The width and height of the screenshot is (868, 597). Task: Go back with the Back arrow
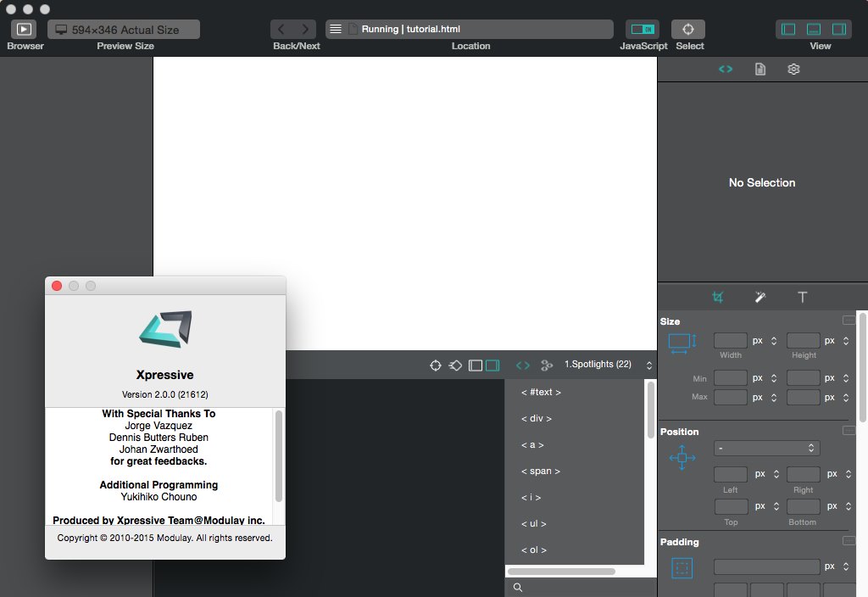tap(281, 30)
